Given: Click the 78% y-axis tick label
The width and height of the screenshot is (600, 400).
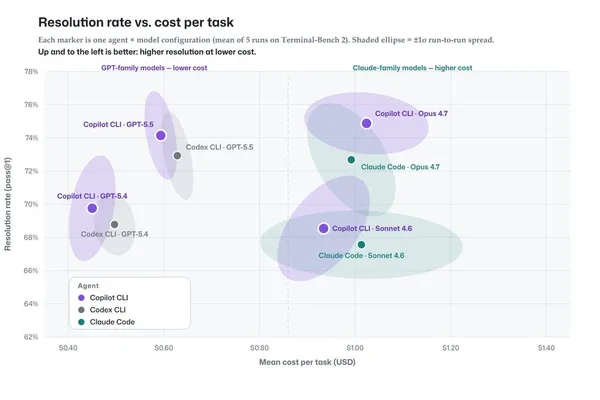Looking at the screenshot, I should pos(31,72).
